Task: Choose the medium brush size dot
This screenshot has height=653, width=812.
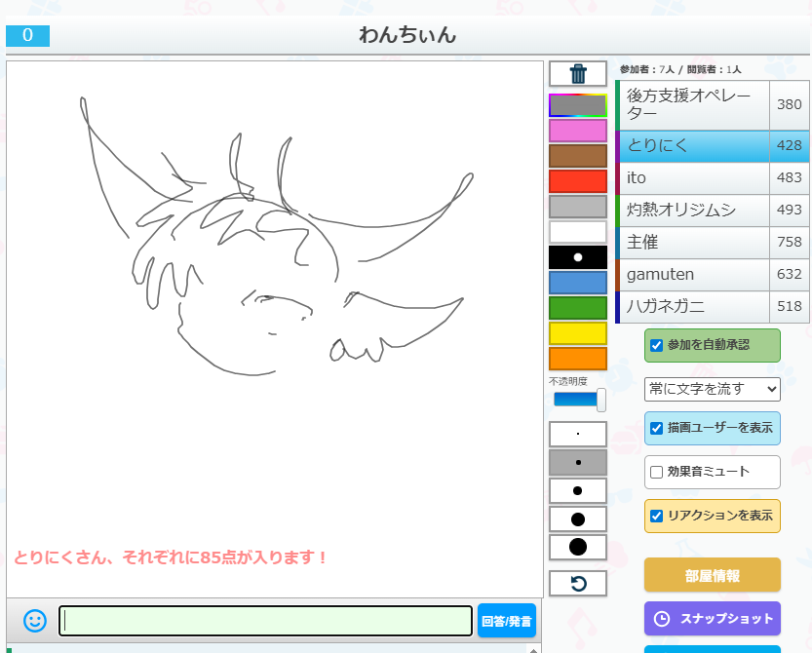Action: pos(578,490)
